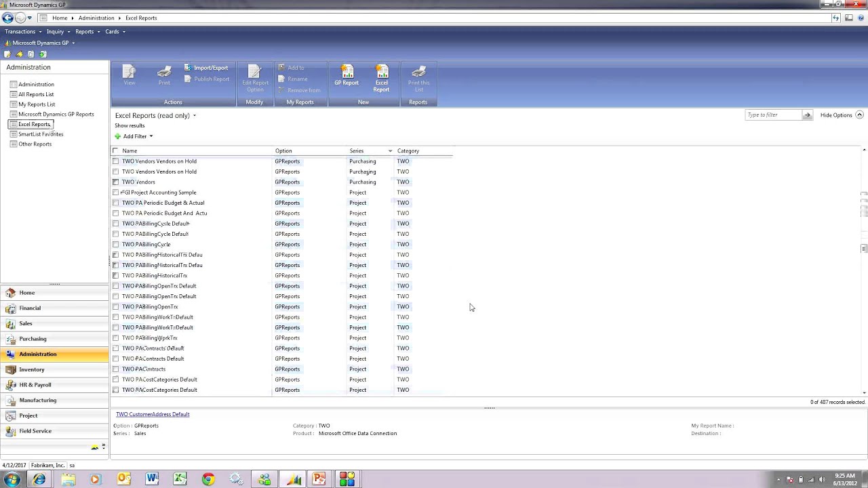868x488 pixels.
Task: Refresh using the address bar refresh icon
Action: [x=836, y=18]
